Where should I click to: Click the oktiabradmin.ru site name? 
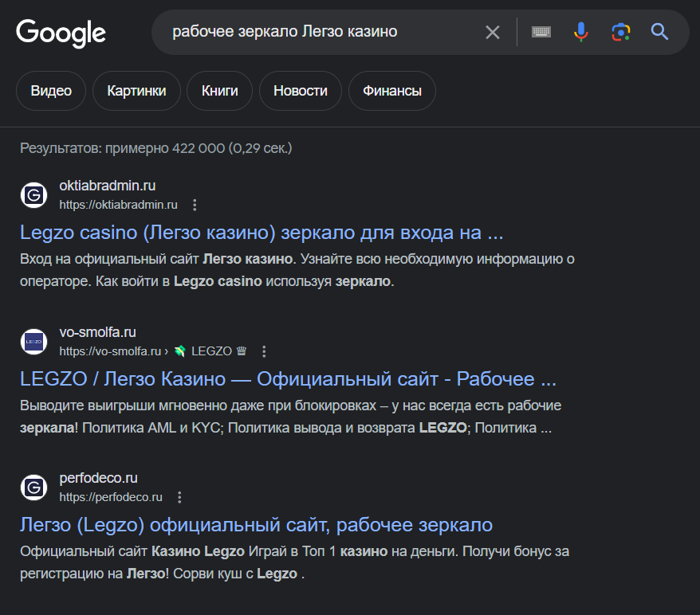(108, 186)
